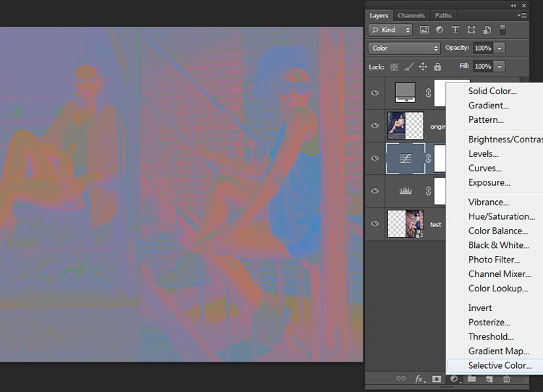Select Hue/Saturation adjustment from the menu
Viewport: 543px width, 392px height.
tap(502, 216)
